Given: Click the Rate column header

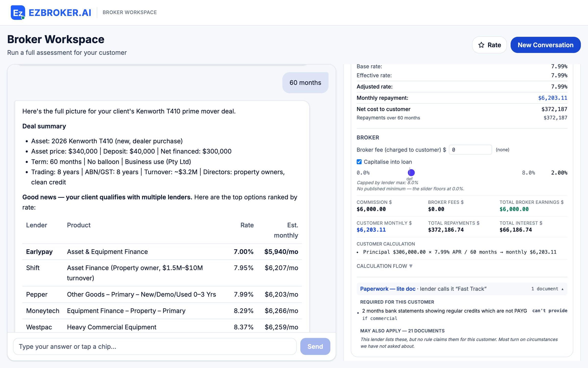Looking at the screenshot, I should coord(247,225).
